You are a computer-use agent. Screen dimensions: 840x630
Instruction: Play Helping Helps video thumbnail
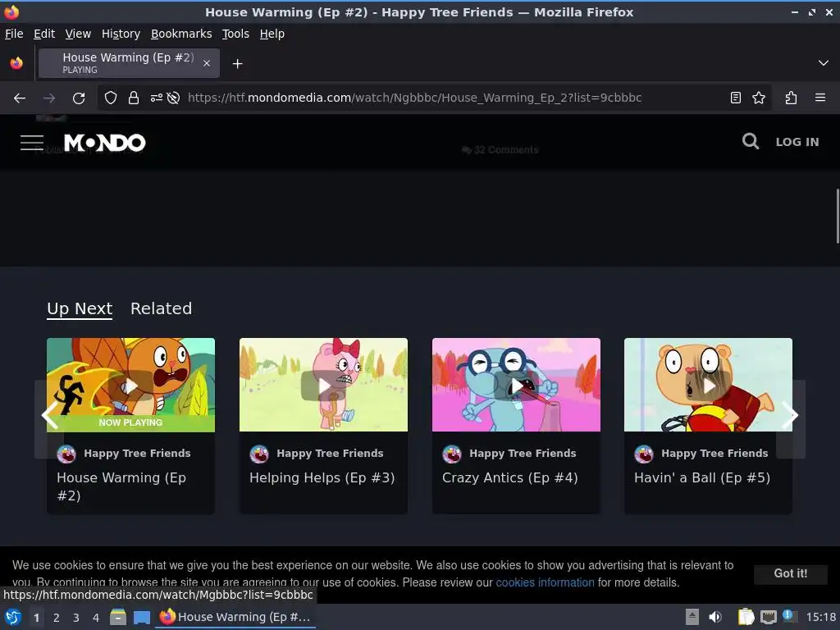point(323,385)
